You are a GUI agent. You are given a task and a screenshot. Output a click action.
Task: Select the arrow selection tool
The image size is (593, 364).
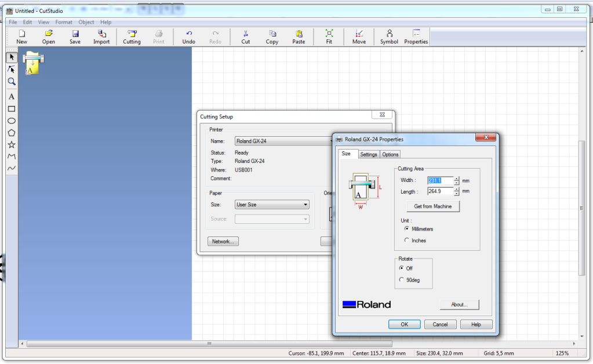(x=12, y=57)
